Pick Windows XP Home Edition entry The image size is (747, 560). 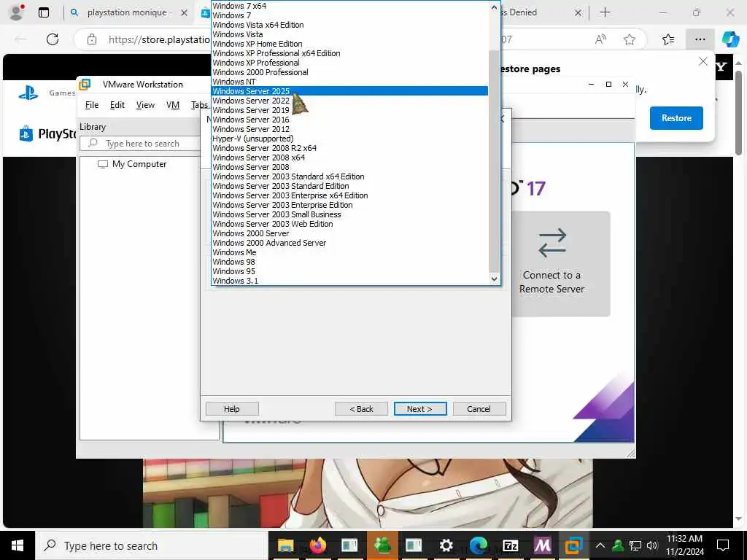(349, 44)
